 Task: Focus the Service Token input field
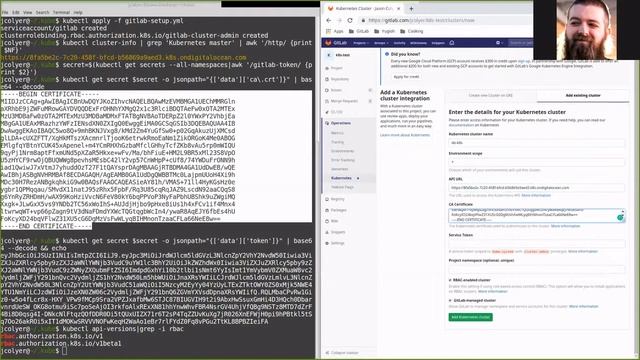(537, 244)
